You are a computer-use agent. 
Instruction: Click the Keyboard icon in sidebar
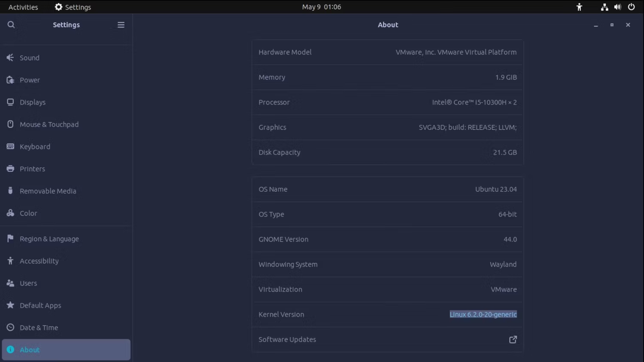(10, 147)
